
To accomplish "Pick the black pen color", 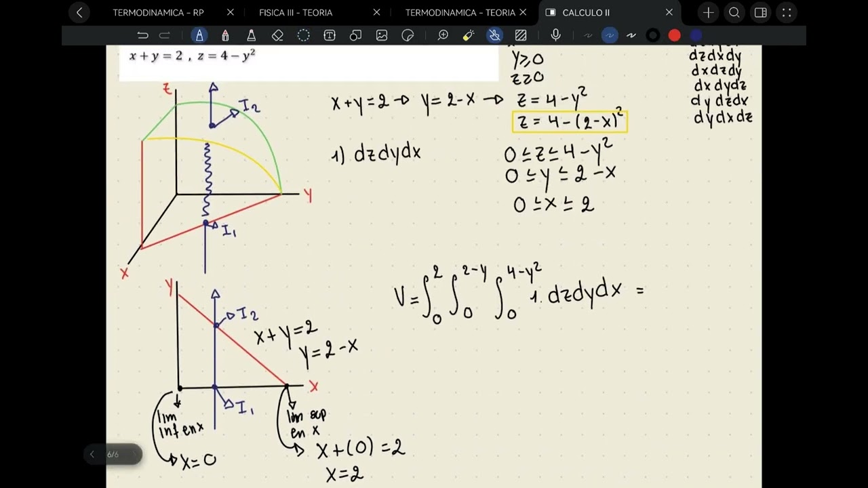I will [x=653, y=35].
